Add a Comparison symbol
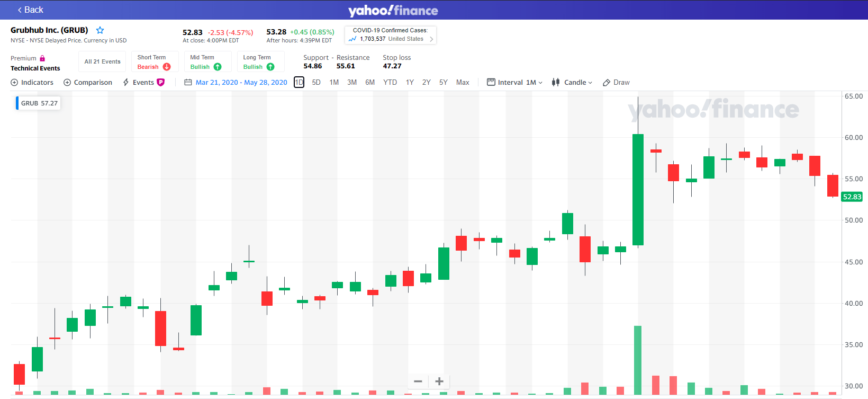 (x=88, y=82)
